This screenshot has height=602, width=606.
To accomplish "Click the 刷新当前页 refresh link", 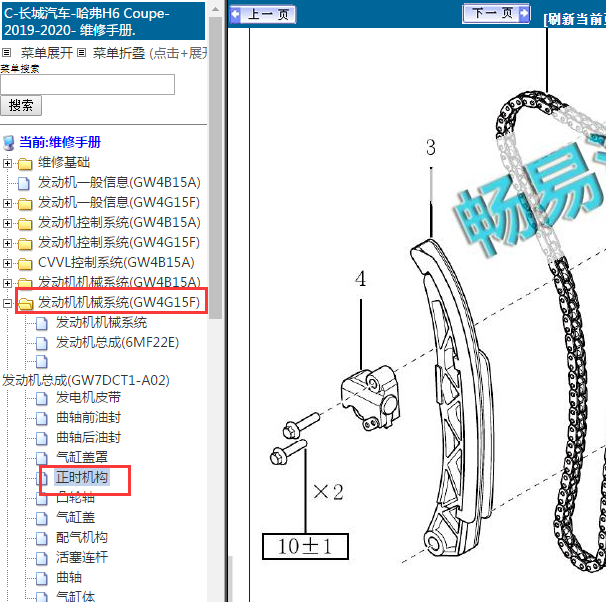I will tap(574, 19).
